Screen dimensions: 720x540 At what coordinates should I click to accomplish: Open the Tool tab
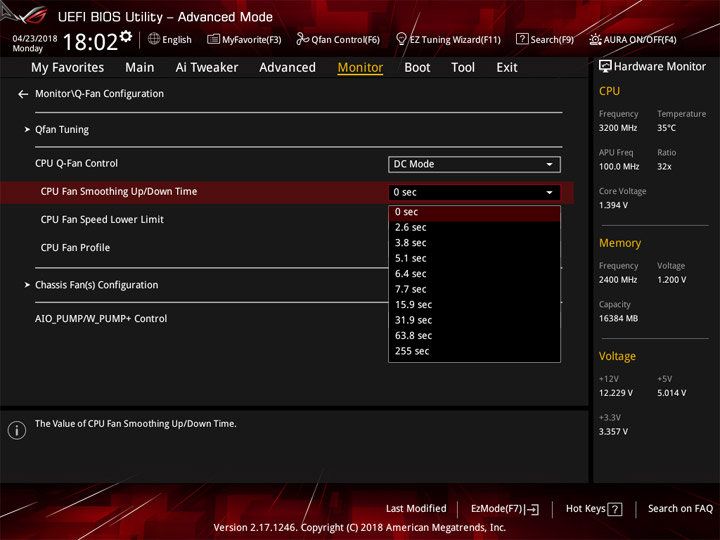463,68
